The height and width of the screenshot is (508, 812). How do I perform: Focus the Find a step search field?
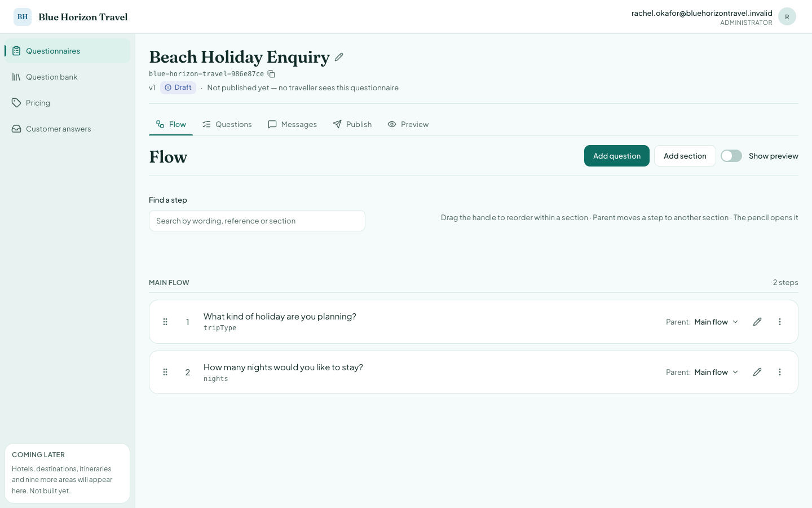click(x=257, y=221)
